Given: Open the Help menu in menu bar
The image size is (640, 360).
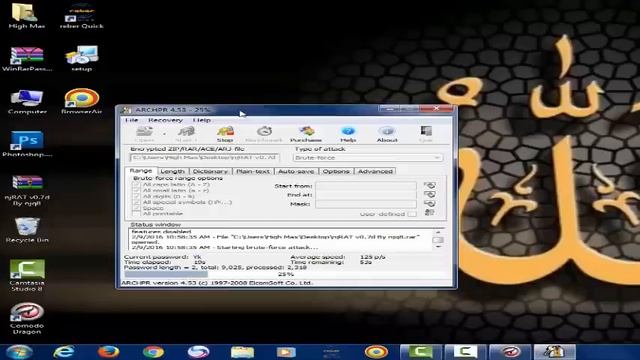Looking at the screenshot, I should click(x=202, y=120).
